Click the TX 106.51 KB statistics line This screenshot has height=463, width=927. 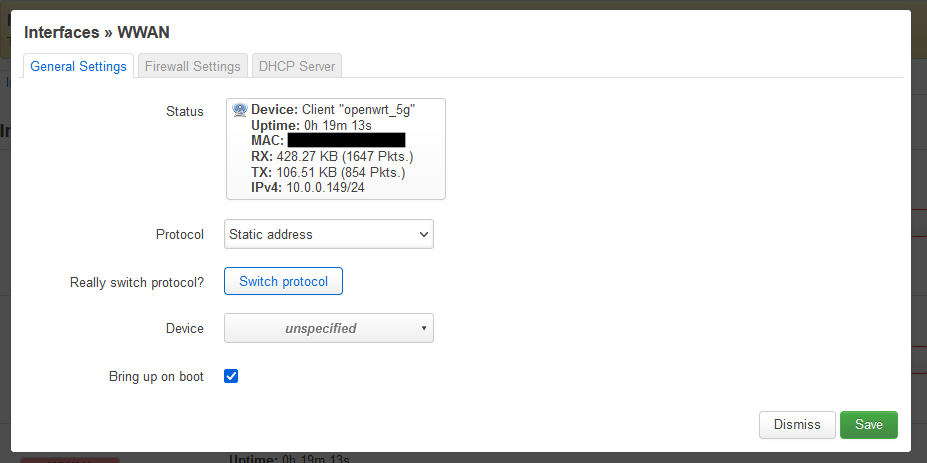point(328,172)
